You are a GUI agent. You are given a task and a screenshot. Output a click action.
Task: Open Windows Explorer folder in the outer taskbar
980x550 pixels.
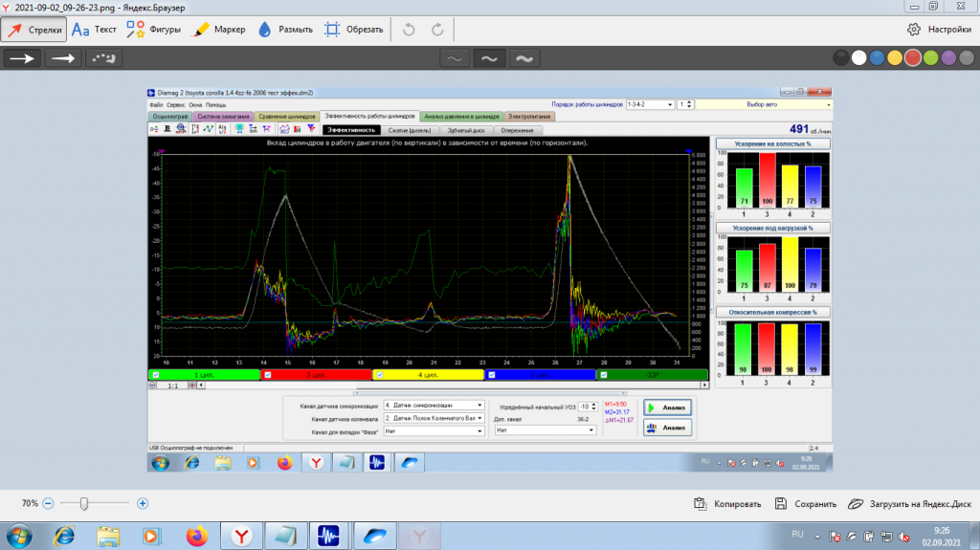(x=108, y=537)
